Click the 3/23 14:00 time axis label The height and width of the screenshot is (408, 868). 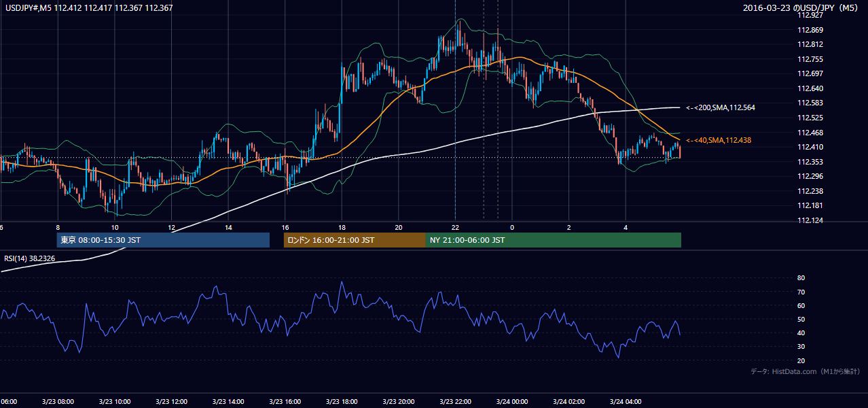tap(228, 401)
